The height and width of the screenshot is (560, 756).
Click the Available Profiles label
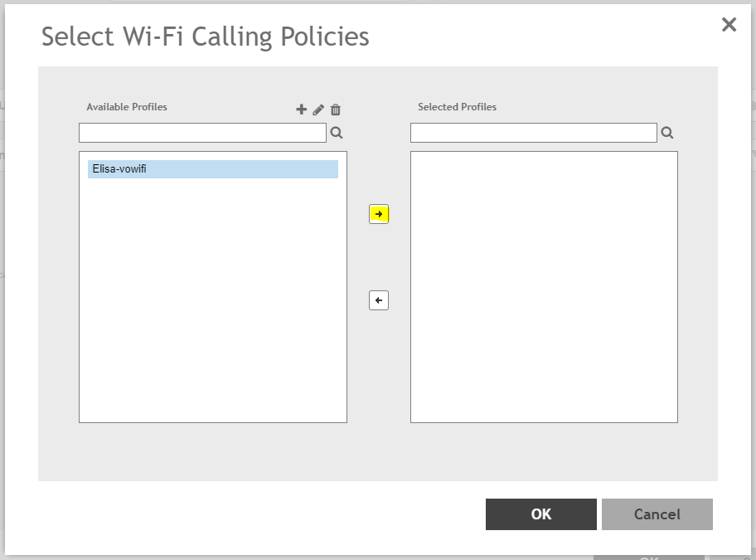[x=127, y=107]
